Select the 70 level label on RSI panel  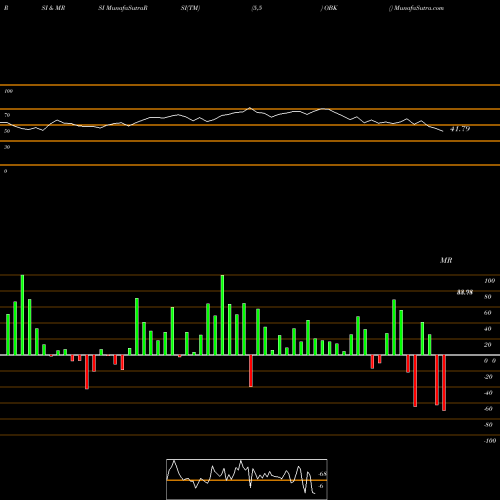(x=7, y=115)
